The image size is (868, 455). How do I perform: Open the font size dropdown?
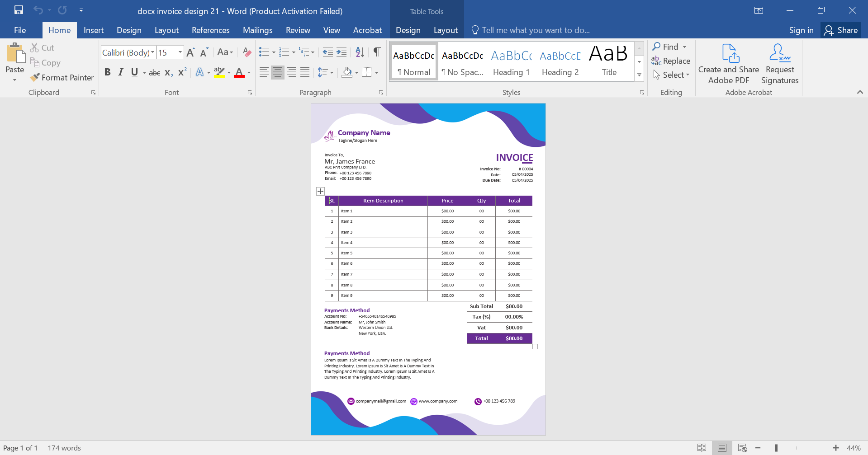coord(179,52)
